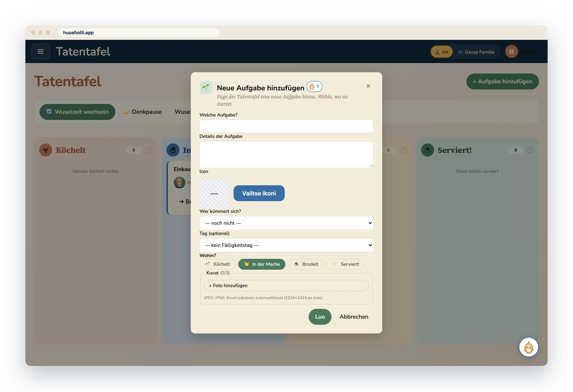
Task: Select the Denkpause mode tab
Action: (143, 112)
